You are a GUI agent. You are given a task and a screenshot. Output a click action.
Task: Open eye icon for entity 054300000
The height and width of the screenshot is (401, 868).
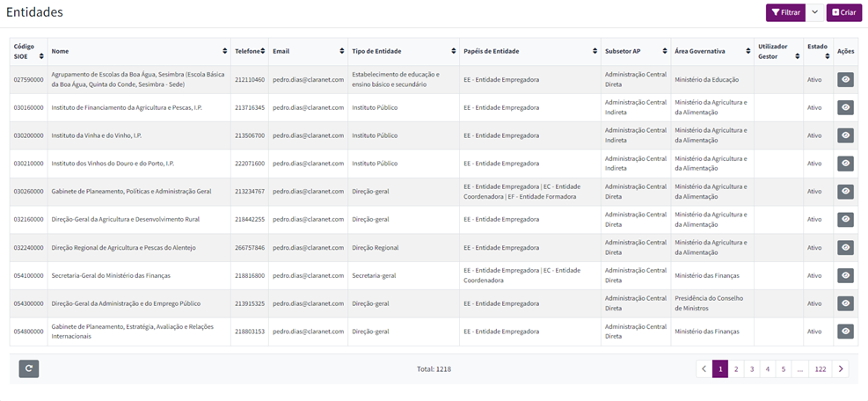pyautogui.click(x=845, y=303)
